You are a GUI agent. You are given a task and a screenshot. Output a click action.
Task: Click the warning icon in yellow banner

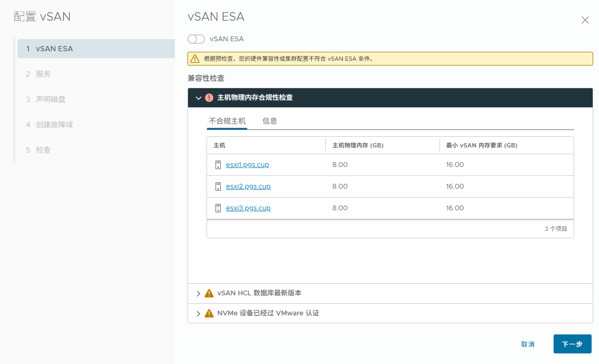195,59
